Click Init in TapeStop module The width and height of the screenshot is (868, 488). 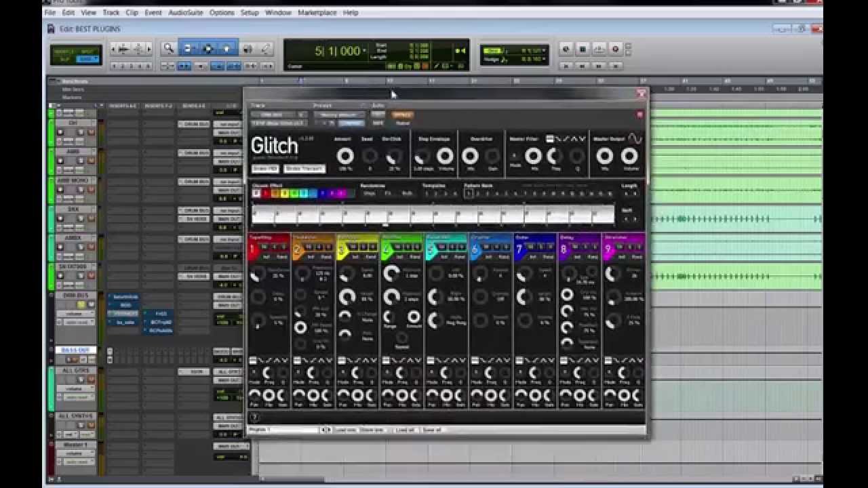coord(267,257)
